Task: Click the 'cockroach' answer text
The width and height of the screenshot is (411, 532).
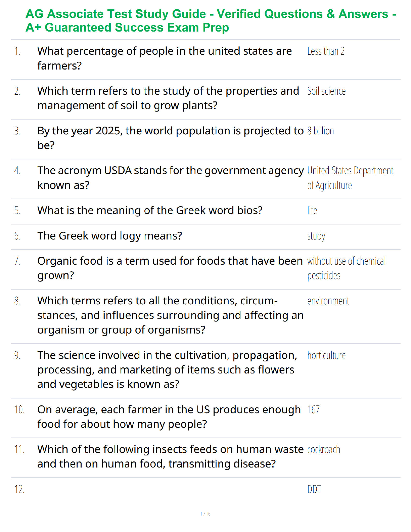Action: (324, 449)
